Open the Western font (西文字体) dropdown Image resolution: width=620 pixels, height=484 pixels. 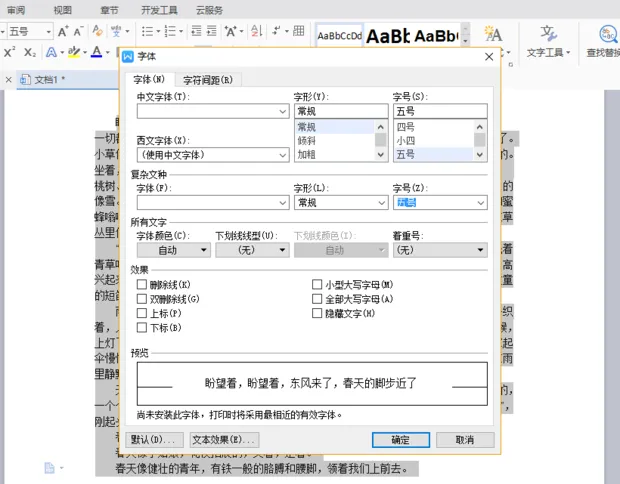pyautogui.click(x=213, y=155)
